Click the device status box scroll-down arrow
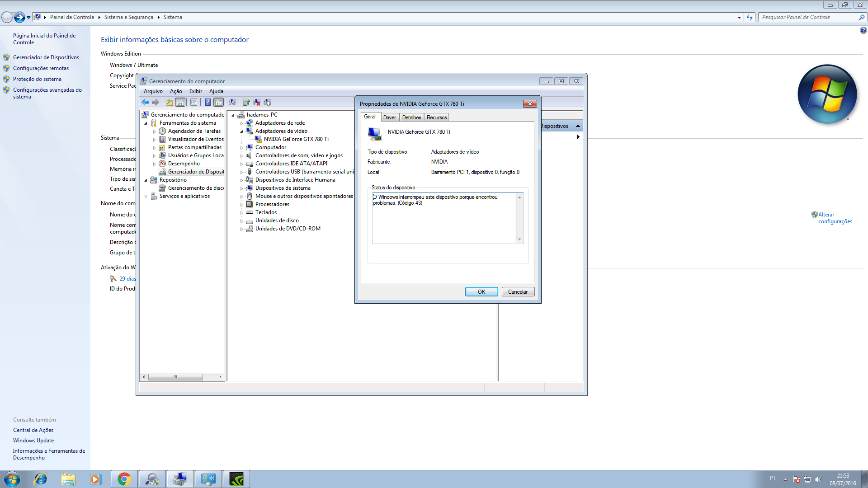This screenshot has height=488, width=868. 519,239
